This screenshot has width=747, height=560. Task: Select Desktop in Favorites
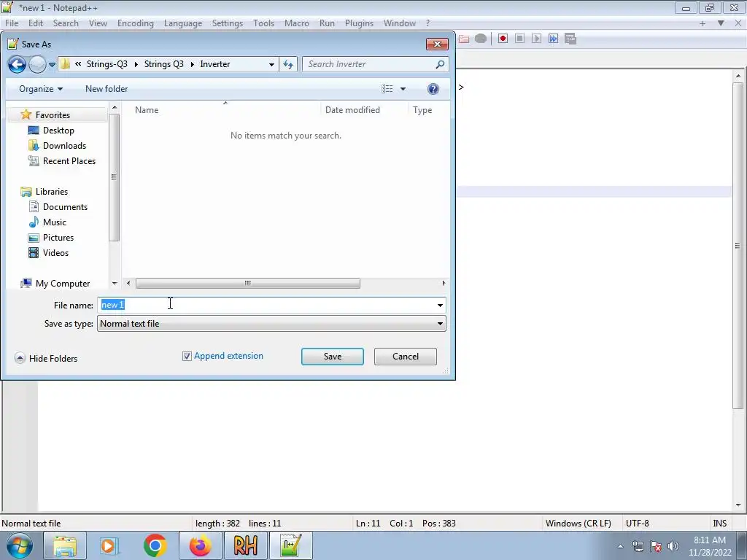point(58,131)
